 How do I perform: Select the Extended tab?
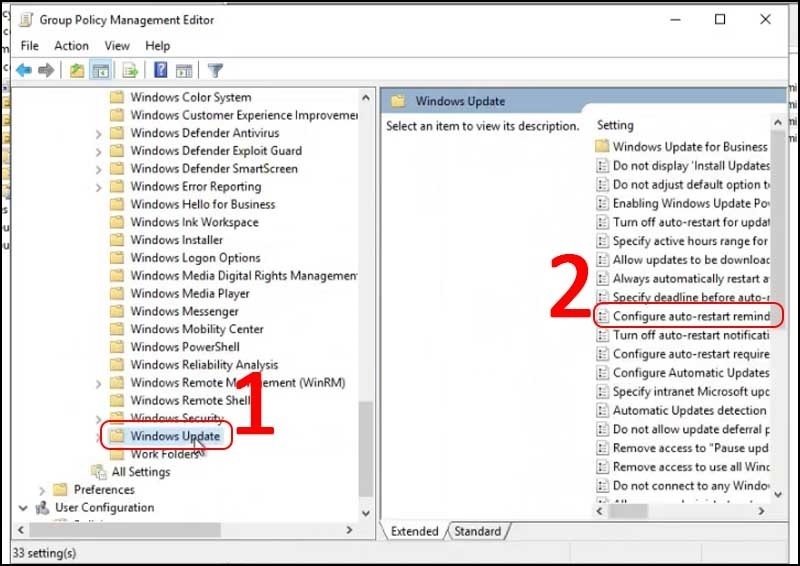click(414, 532)
